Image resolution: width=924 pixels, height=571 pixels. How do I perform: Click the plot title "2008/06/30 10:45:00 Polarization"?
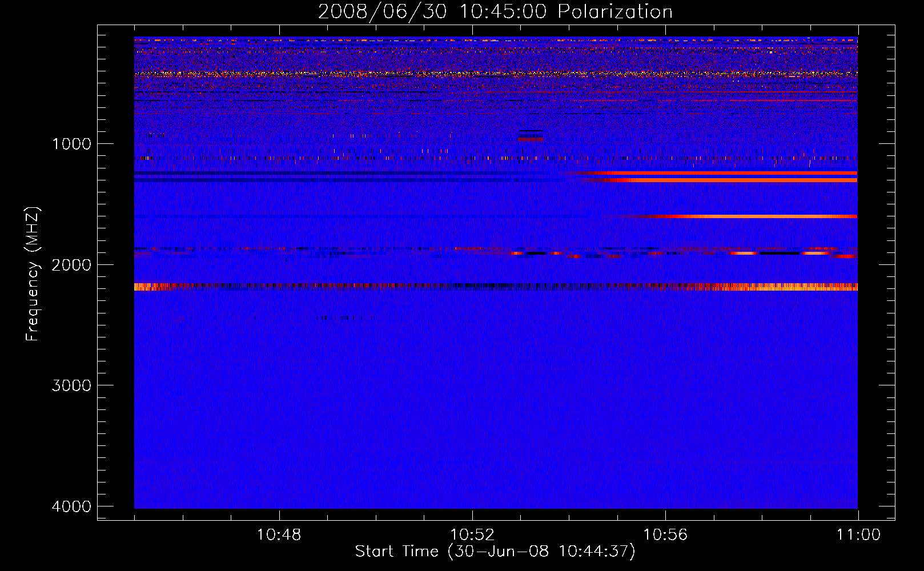point(495,11)
